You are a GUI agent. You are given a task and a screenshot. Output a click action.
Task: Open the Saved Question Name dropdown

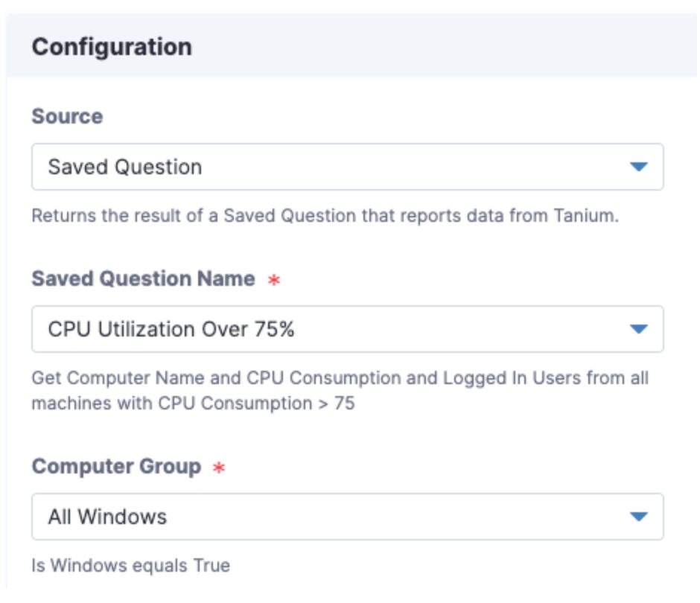coord(348,328)
